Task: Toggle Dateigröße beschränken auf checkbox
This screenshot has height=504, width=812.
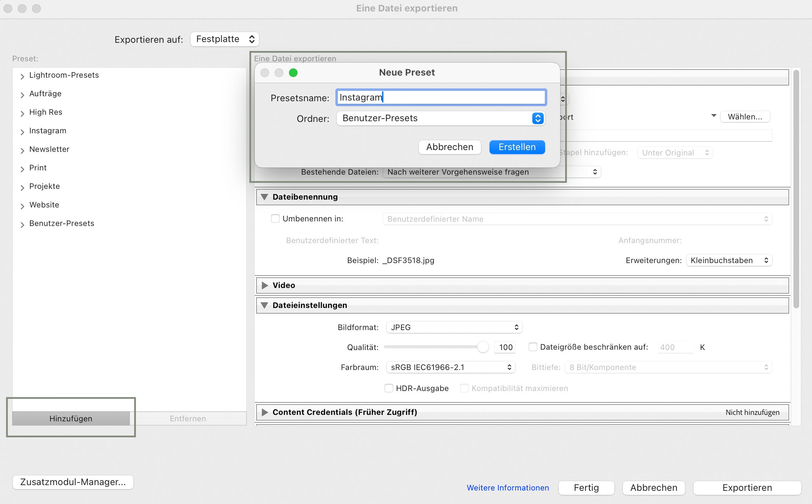Action: tap(533, 347)
